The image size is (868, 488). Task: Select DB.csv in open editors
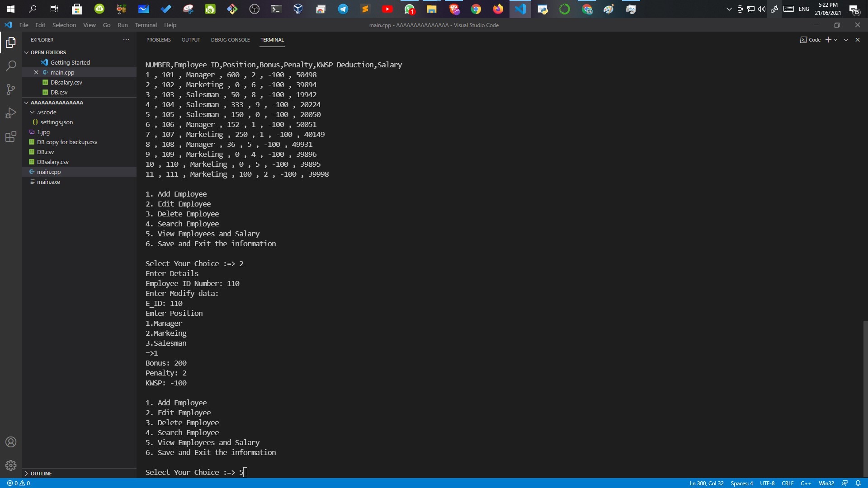59,92
